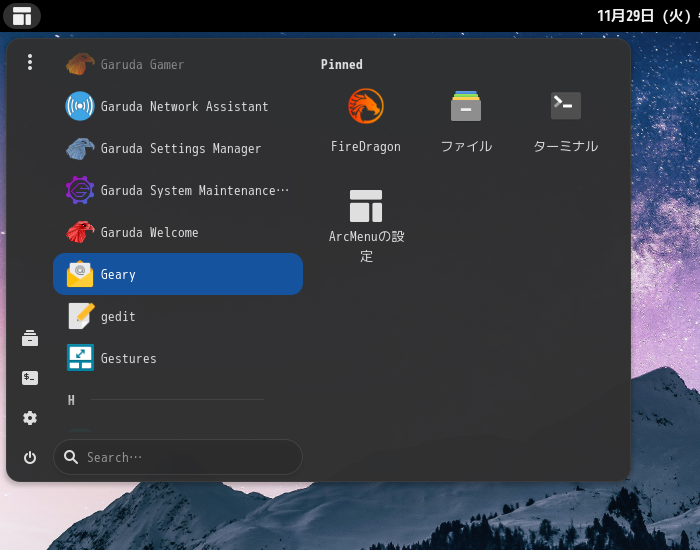This screenshot has height=550, width=700.
Task: Open Garuda Gamer eagle icon
Action: pos(80,64)
